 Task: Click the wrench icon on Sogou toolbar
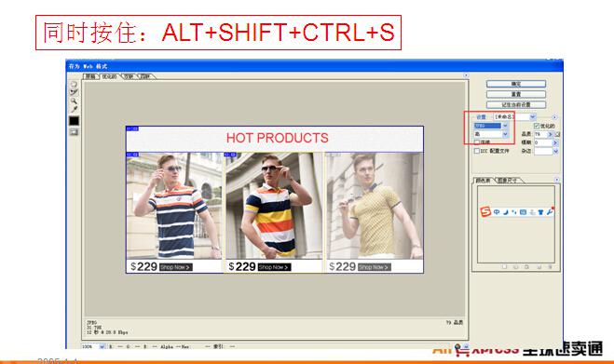[x=550, y=211]
